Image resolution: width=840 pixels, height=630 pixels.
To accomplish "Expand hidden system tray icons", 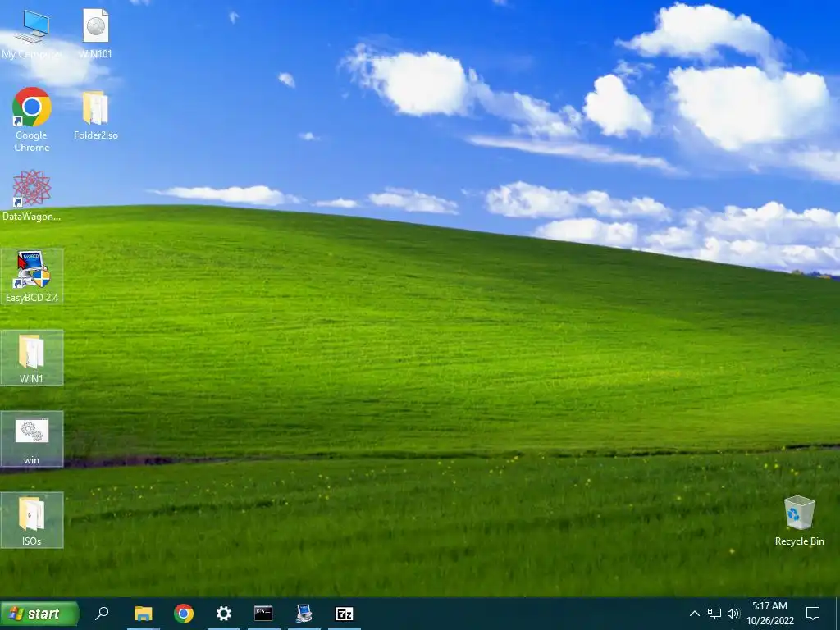I will click(x=694, y=614).
